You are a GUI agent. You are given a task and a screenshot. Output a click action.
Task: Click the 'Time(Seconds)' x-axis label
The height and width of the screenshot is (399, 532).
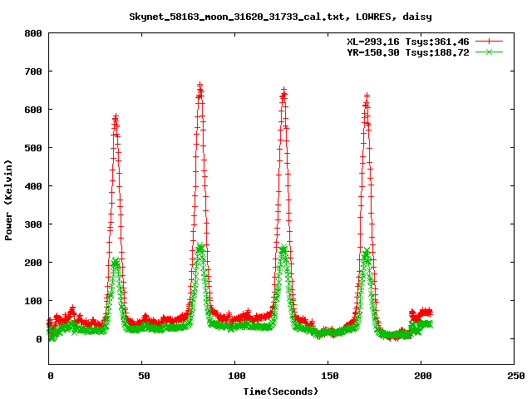tap(281, 392)
